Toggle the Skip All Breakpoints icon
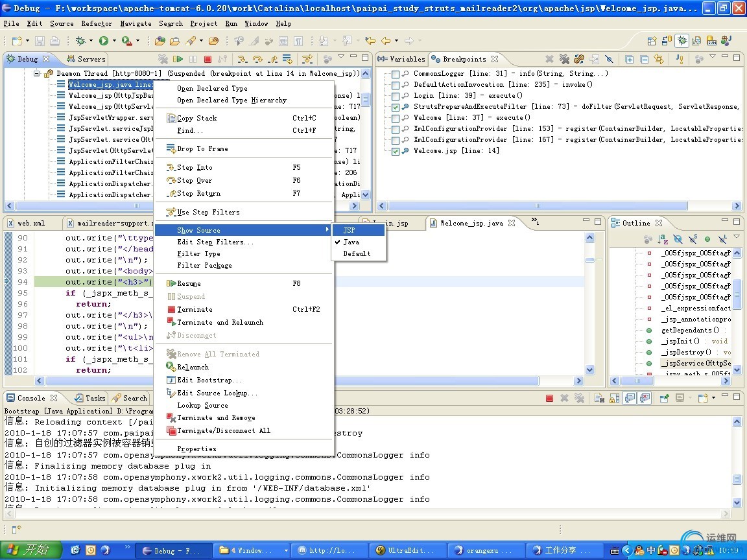The width and height of the screenshot is (747, 560). [x=610, y=59]
